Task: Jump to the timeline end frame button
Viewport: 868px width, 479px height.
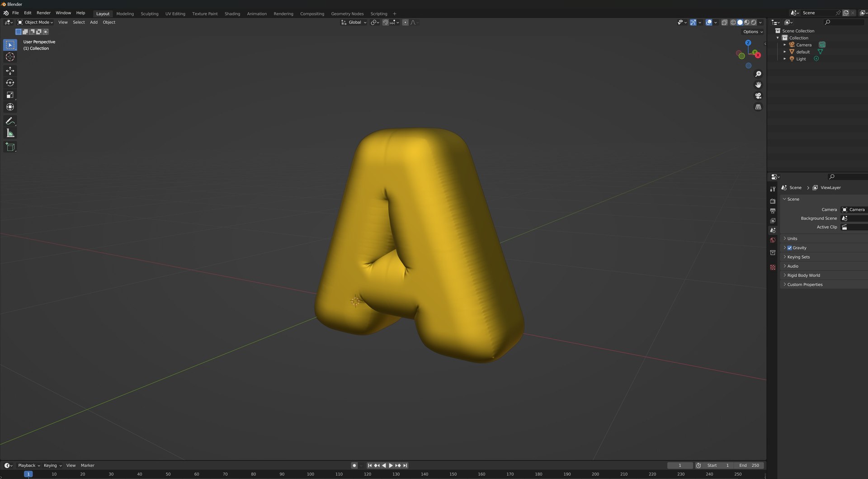Action: (x=405, y=465)
